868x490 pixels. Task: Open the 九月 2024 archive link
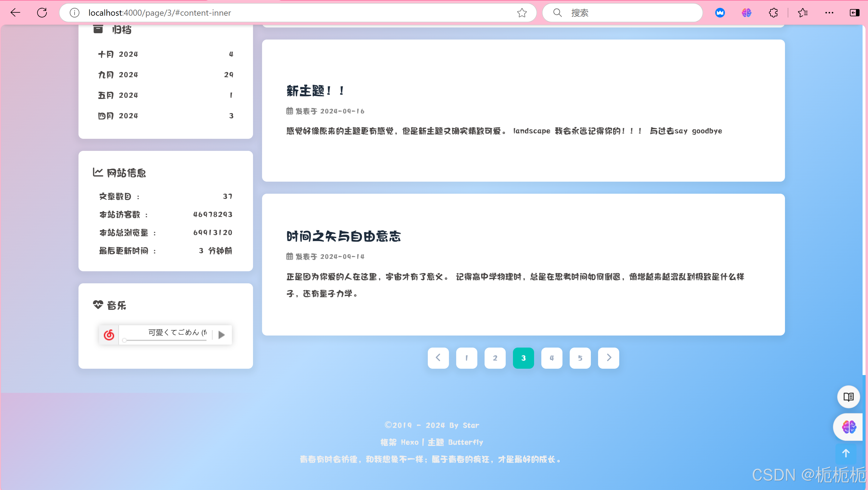(x=118, y=75)
